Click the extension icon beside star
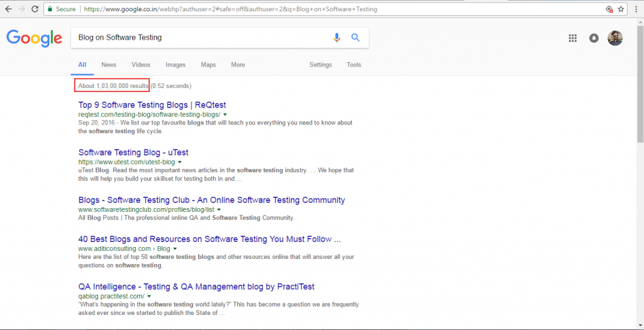 609,9
